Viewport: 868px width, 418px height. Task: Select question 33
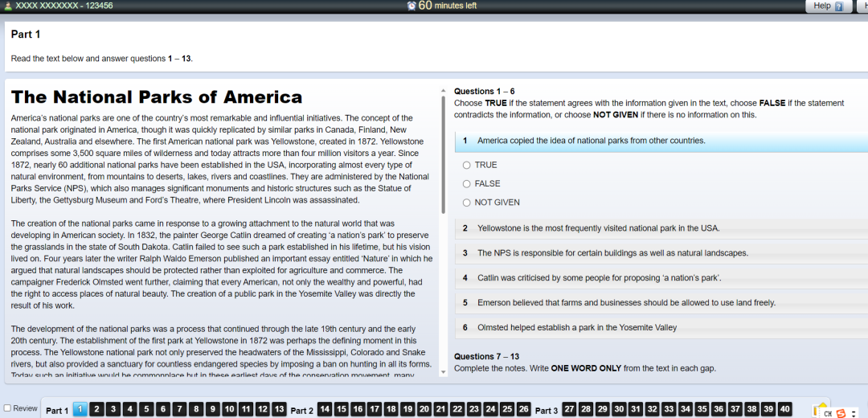(x=669, y=410)
